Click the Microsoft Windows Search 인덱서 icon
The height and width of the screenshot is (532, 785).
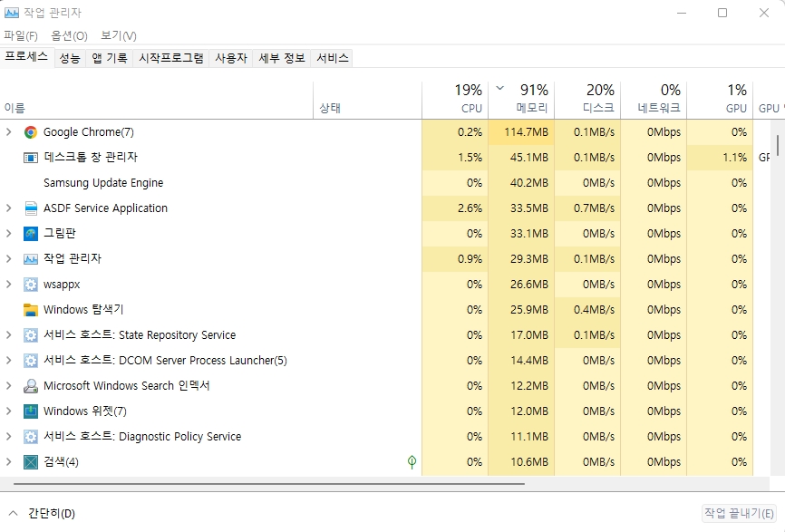pyautogui.click(x=31, y=386)
